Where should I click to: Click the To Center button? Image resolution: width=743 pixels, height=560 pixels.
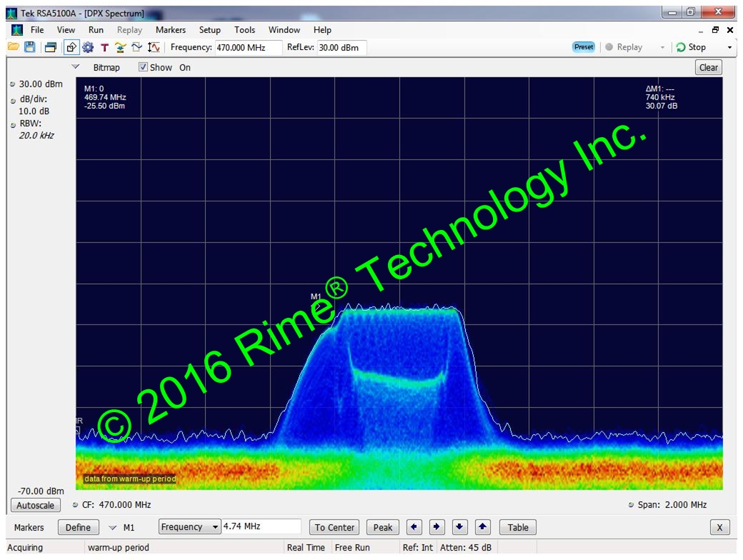[x=334, y=527]
